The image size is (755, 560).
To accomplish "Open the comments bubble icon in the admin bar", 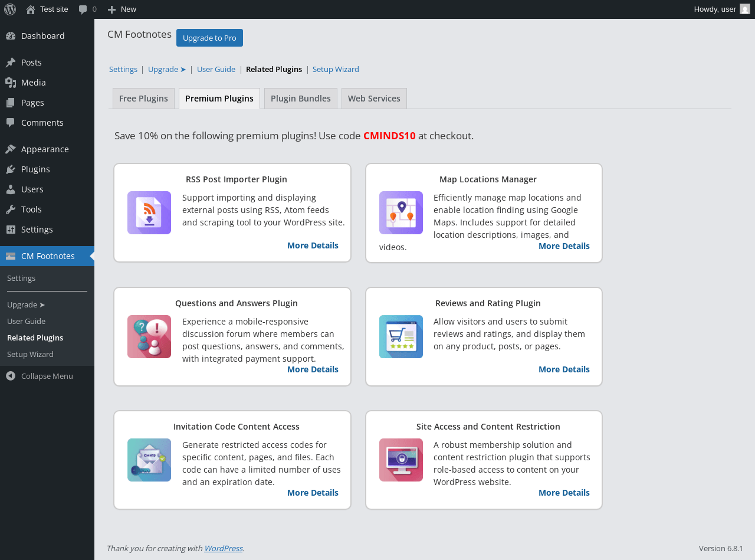I will [x=83, y=9].
